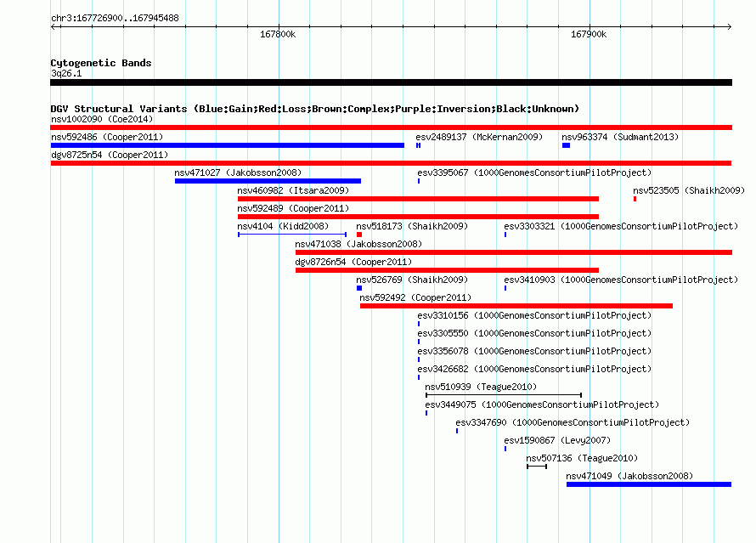Open nsv4104 (Kidd2008) label

click(x=283, y=226)
